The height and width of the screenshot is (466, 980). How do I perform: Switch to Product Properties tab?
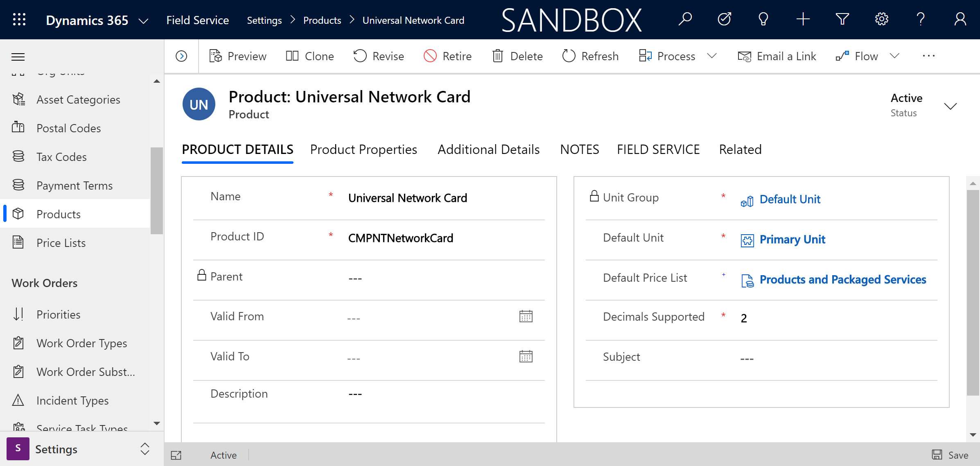point(364,149)
